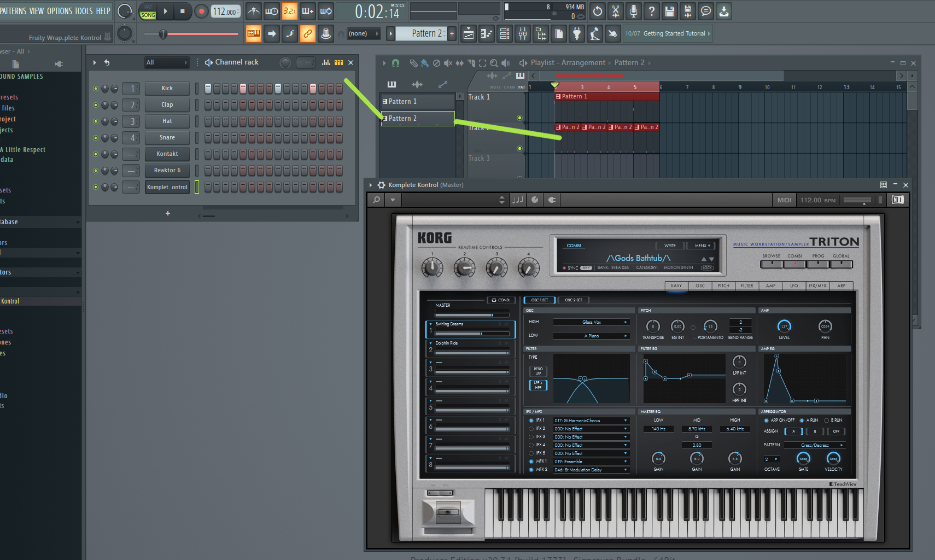This screenshot has width=935, height=560.
Task: Open Channel rack graph editor icon
Action: (x=326, y=62)
